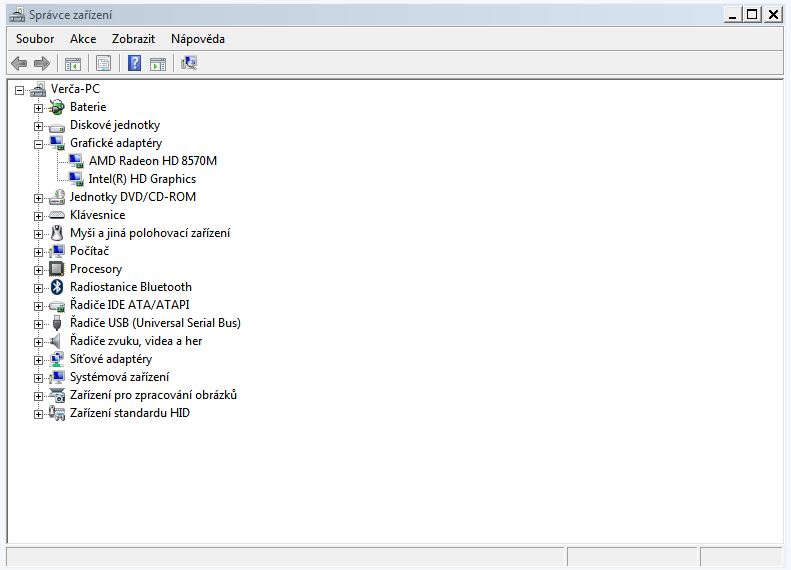Click the Zařízení standardu HID icon
This screenshot has width=791, height=570.
57,414
